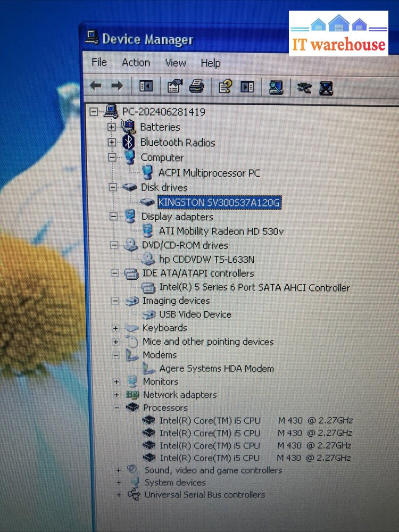Open Properties via the toolbar icon

[174, 86]
